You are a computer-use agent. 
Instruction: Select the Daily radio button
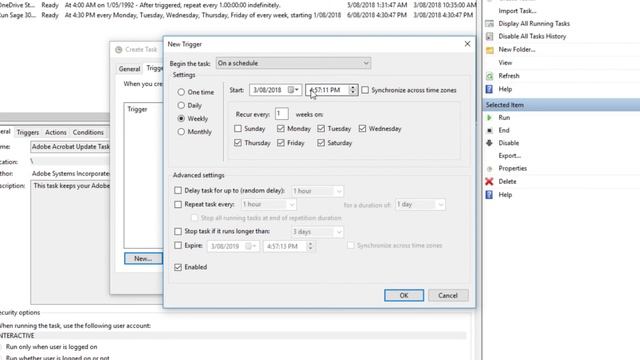(x=181, y=105)
